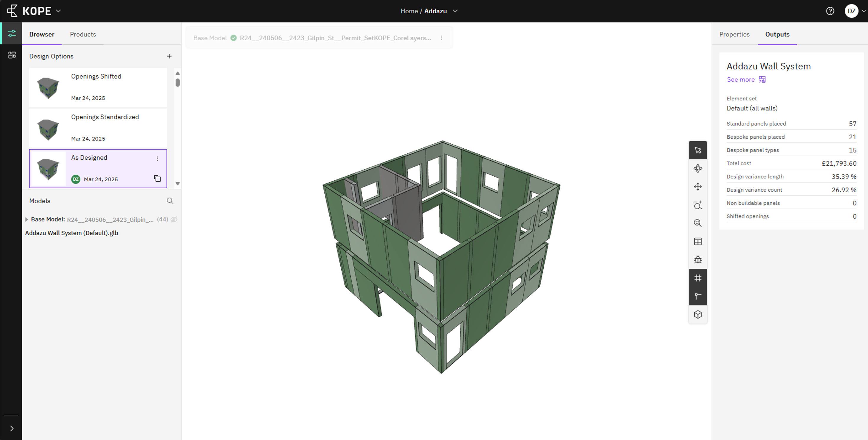Viewport: 868px width, 440px height.
Task: Open the help question mark icon
Action: click(x=830, y=11)
